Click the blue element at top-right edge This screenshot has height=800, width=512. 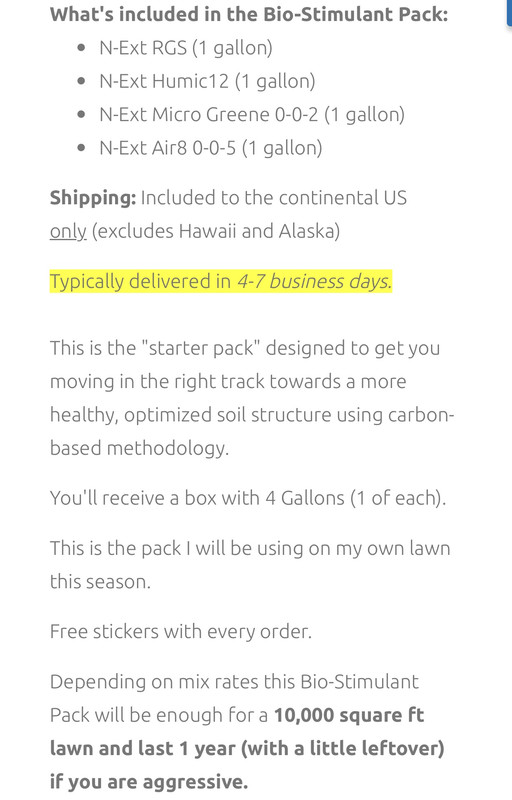coord(509,13)
